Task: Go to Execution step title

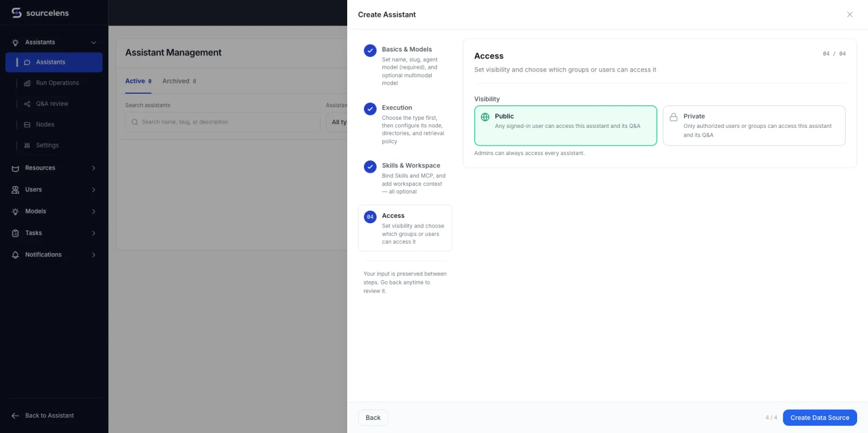Action: tap(397, 108)
